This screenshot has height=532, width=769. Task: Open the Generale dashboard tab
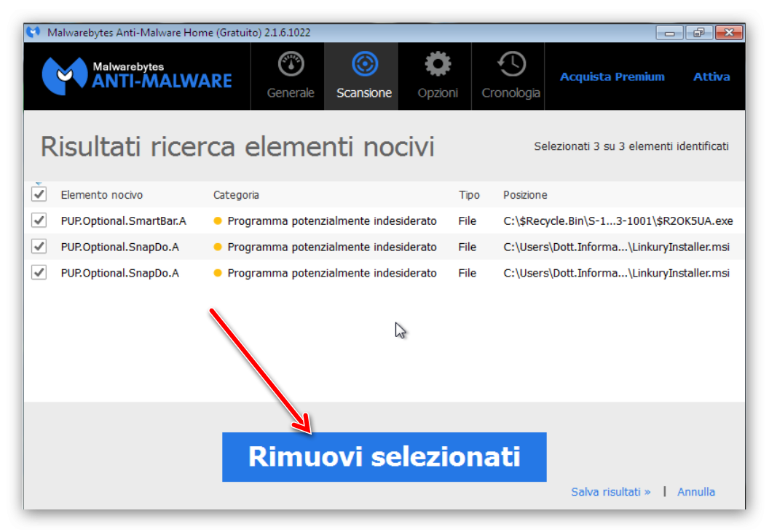[288, 76]
